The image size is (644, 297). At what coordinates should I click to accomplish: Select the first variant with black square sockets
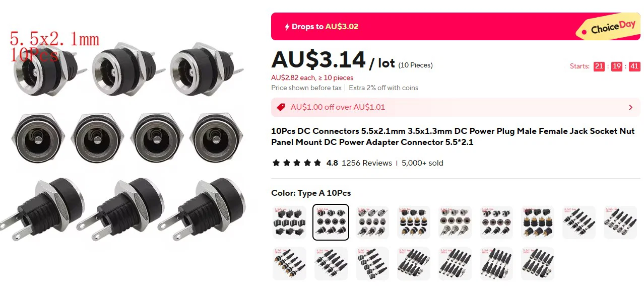pos(289,222)
